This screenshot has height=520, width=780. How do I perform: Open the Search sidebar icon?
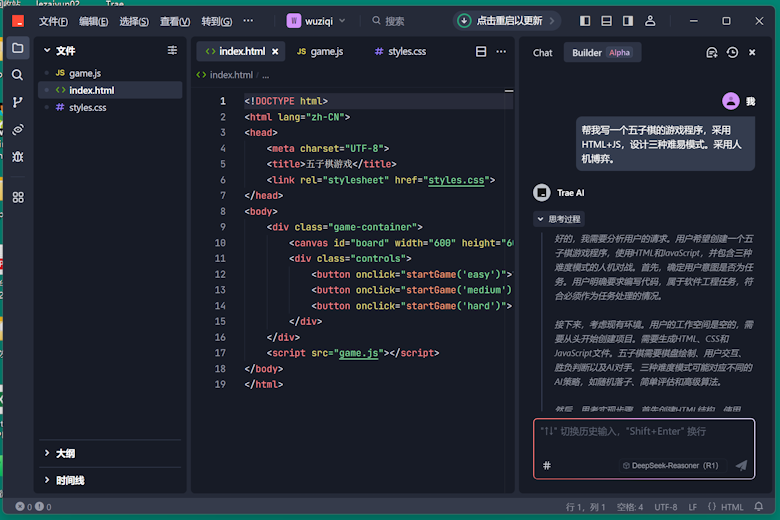18,75
